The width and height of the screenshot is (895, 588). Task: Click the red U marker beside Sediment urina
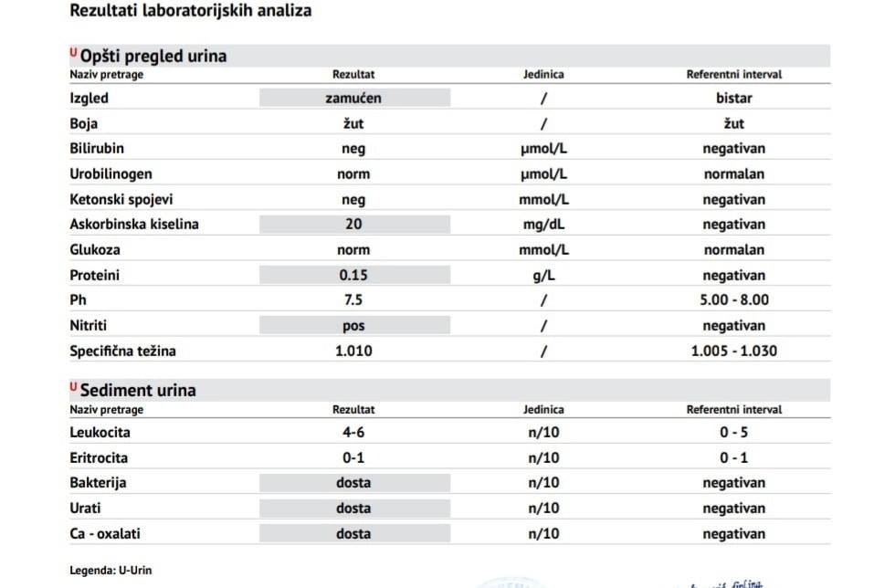click(73, 386)
